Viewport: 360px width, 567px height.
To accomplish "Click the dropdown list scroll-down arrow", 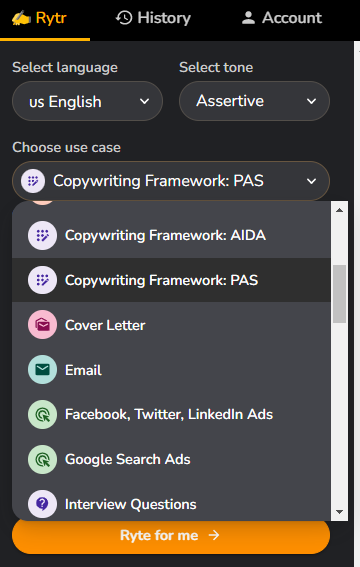I will pos(339,512).
